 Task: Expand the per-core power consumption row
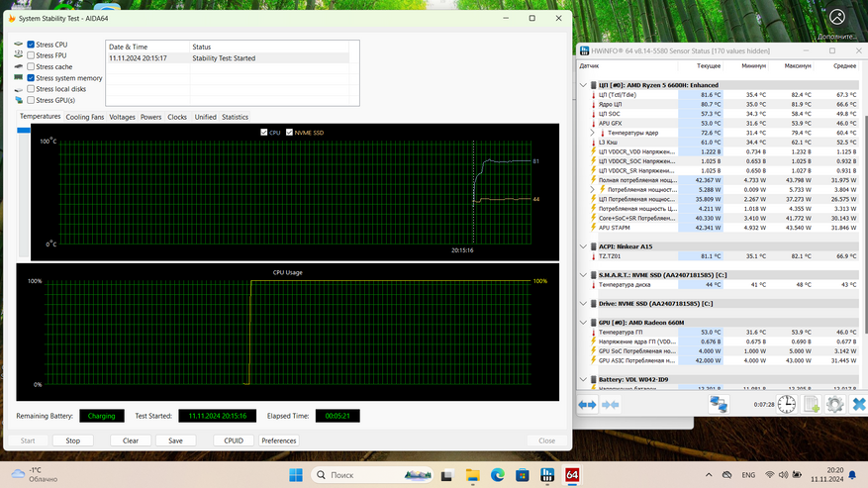[592, 189]
